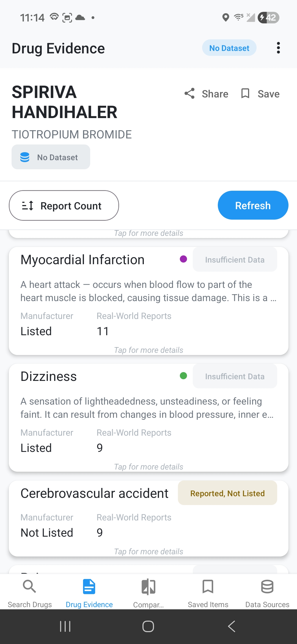
Task: Open the Report Count sort dropdown
Action: (64, 206)
